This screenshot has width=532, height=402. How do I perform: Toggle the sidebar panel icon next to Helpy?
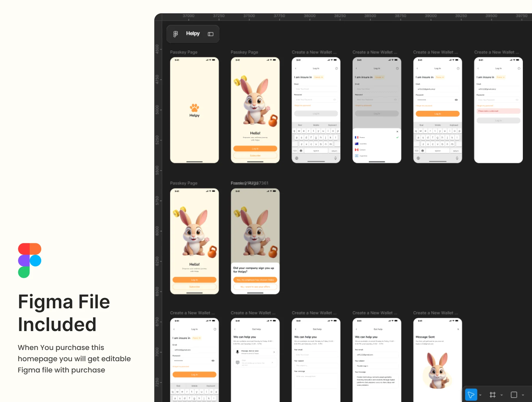210,34
